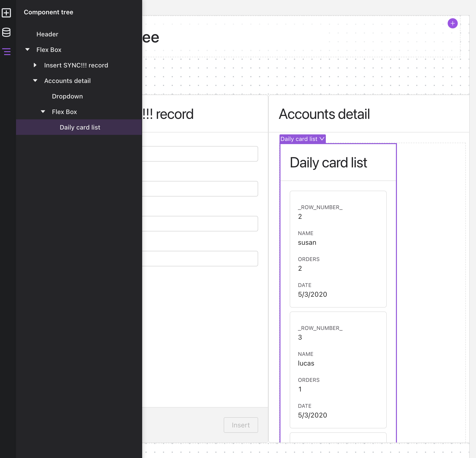Collapse the nested Flex Box arrow
Screen dimensions: 476x458
click(x=43, y=112)
